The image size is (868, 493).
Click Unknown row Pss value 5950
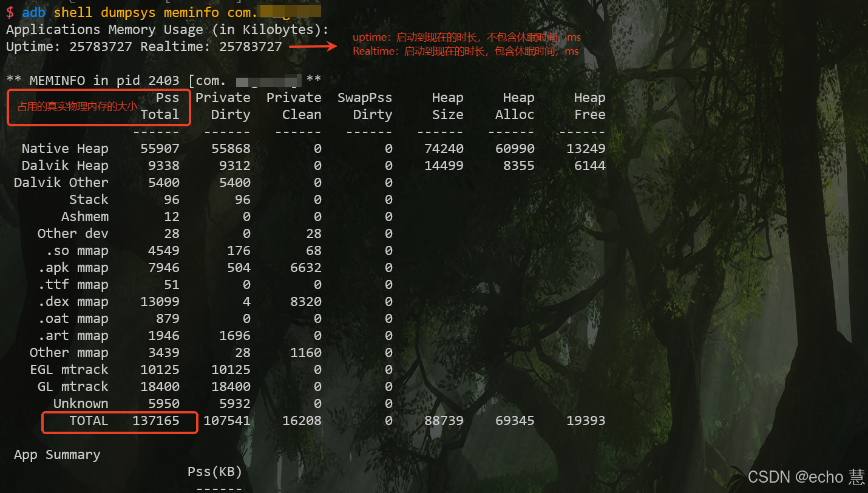coord(164,403)
